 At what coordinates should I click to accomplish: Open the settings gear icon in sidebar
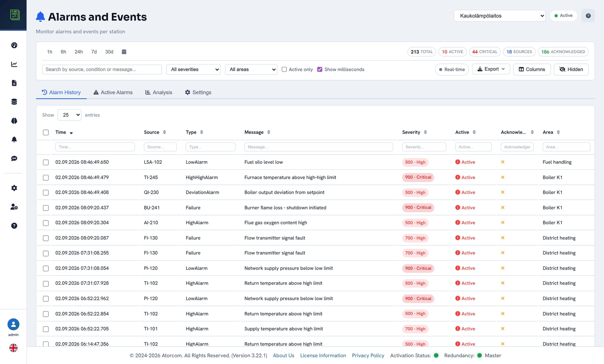[x=14, y=188]
